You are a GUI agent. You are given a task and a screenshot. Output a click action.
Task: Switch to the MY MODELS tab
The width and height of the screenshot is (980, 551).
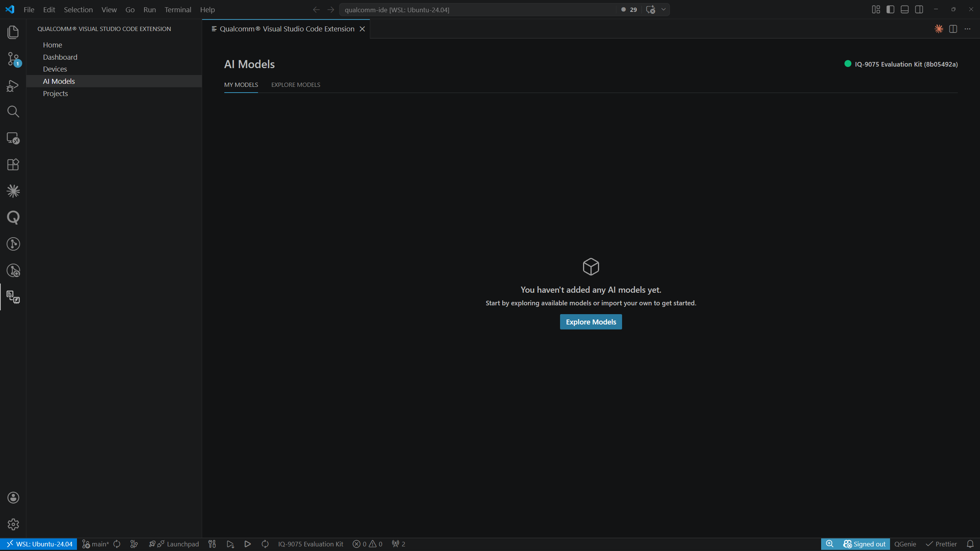click(241, 85)
